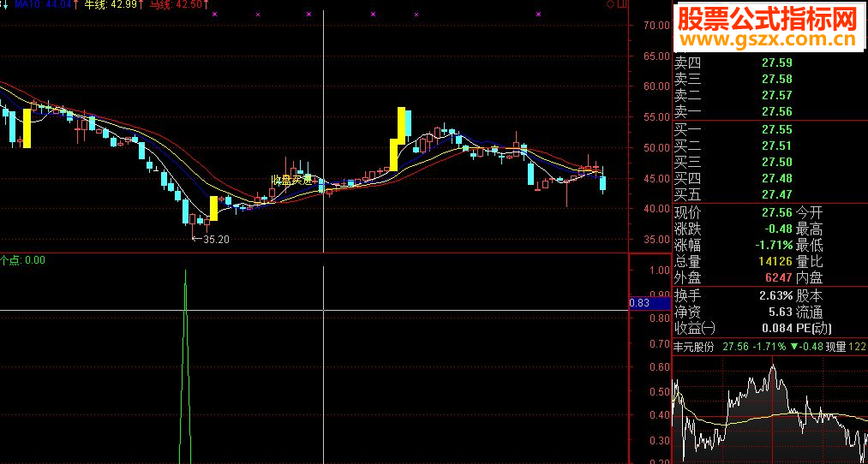Image resolution: width=868 pixels, height=464 pixels.
Task: Click the 卖四 price 27.59
Action: (776, 62)
